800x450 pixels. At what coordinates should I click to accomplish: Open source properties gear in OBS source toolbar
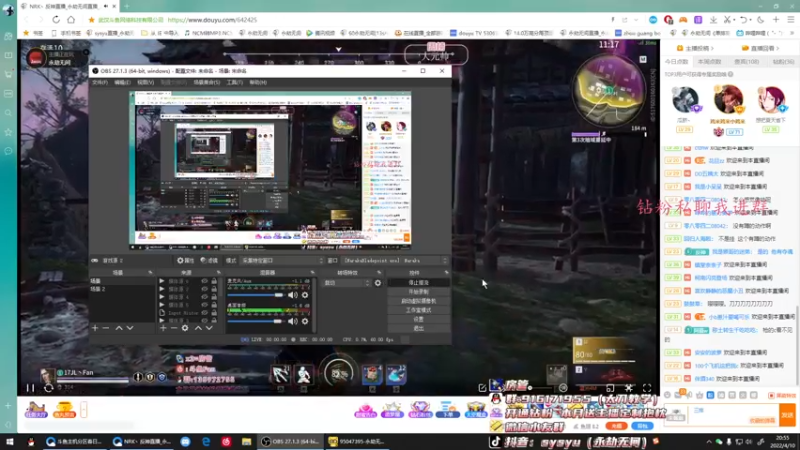[185, 260]
